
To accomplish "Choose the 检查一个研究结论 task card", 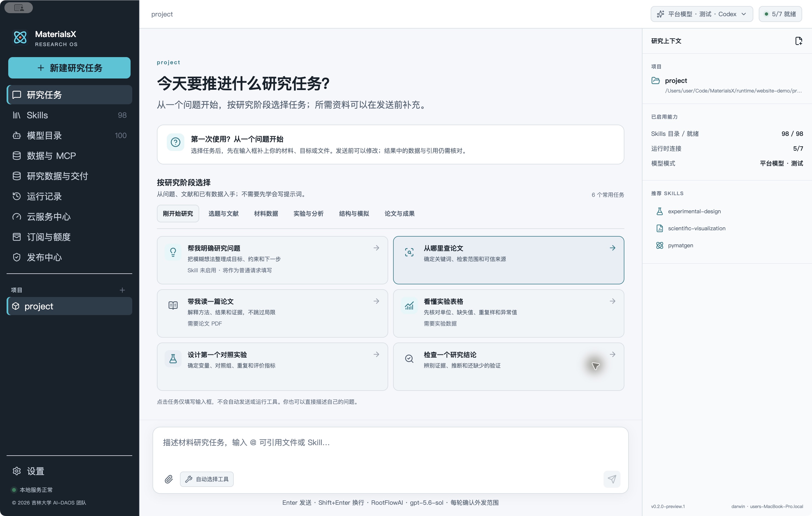I will point(509,366).
